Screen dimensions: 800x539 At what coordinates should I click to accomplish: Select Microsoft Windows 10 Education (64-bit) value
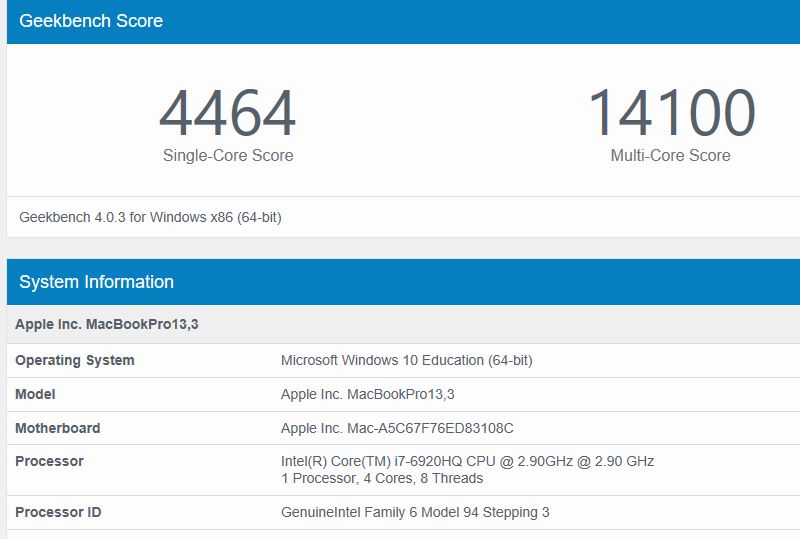tap(407, 360)
